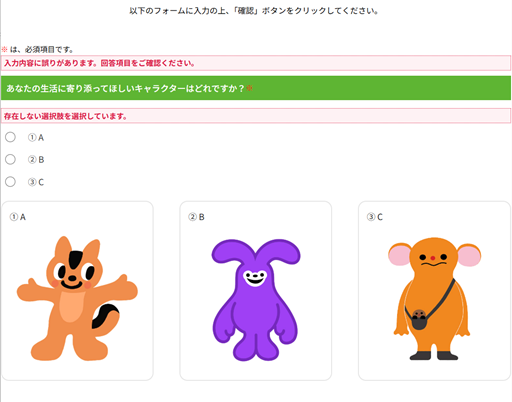This screenshot has width=512, height=402.
Task: Click the ②B card title label
Action: [196, 217]
